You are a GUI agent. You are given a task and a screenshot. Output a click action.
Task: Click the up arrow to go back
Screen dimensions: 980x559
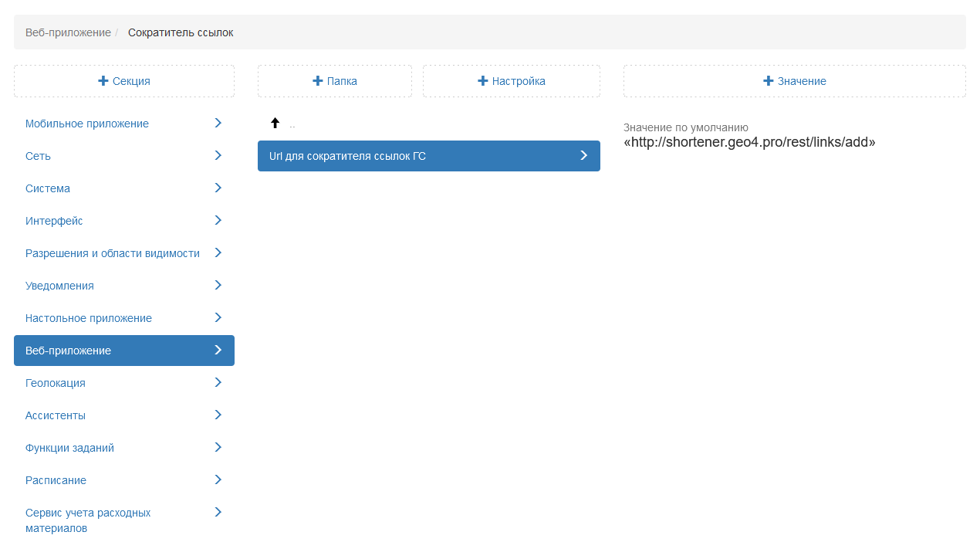pyautogui.click(x=275, y=123)
